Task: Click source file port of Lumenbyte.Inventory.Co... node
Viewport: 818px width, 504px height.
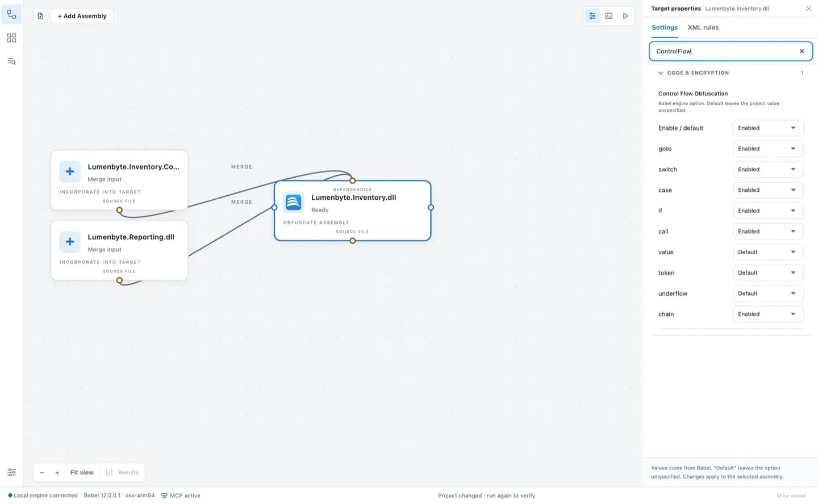Action: tap(119, 210)
